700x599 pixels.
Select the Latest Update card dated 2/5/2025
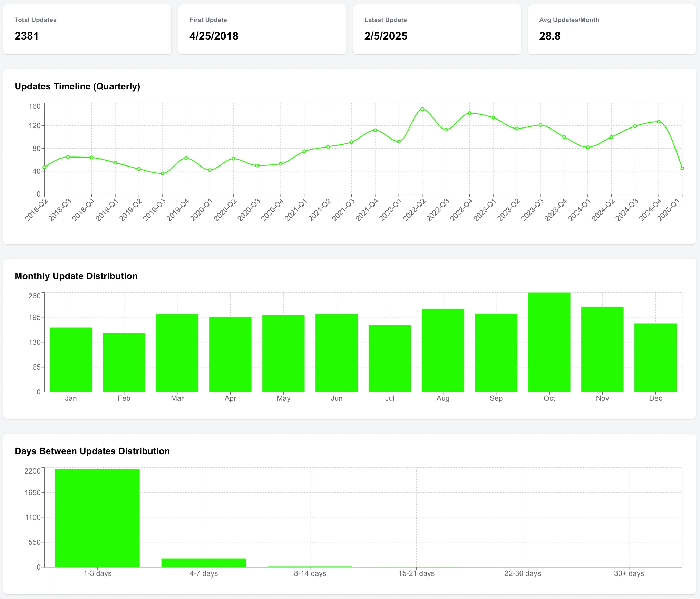click(437, 29)
